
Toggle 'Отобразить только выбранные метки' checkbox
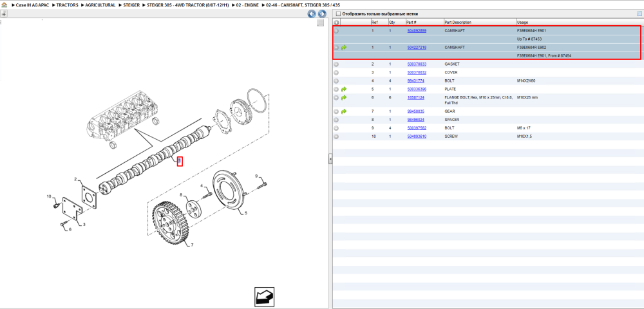tap(338, 14)
